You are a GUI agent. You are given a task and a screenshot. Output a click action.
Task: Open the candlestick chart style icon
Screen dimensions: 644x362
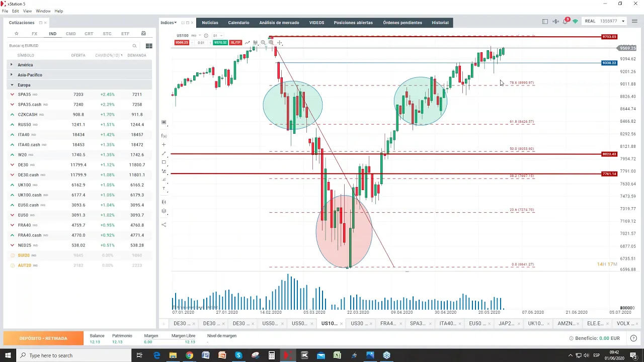tap(256, 42)
